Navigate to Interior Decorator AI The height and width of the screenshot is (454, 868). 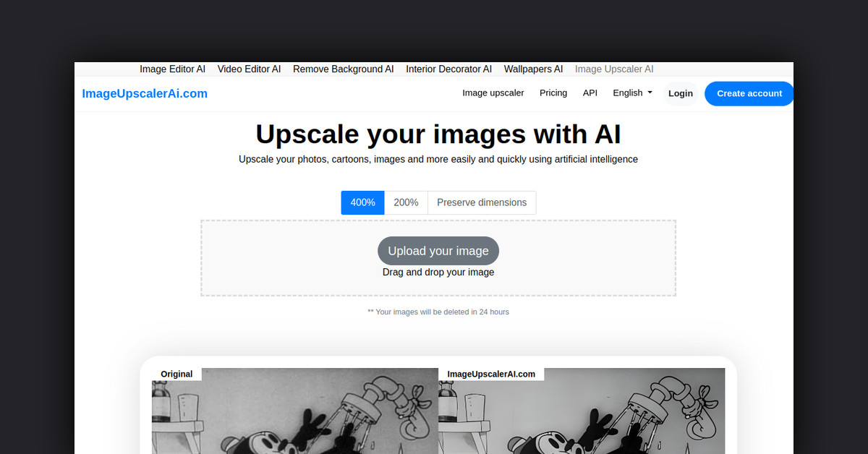(x=448, y=69)
